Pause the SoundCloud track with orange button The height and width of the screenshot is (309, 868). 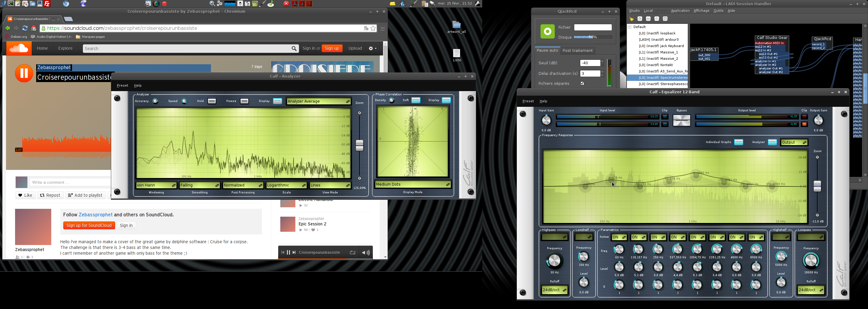tap(24, 73)
